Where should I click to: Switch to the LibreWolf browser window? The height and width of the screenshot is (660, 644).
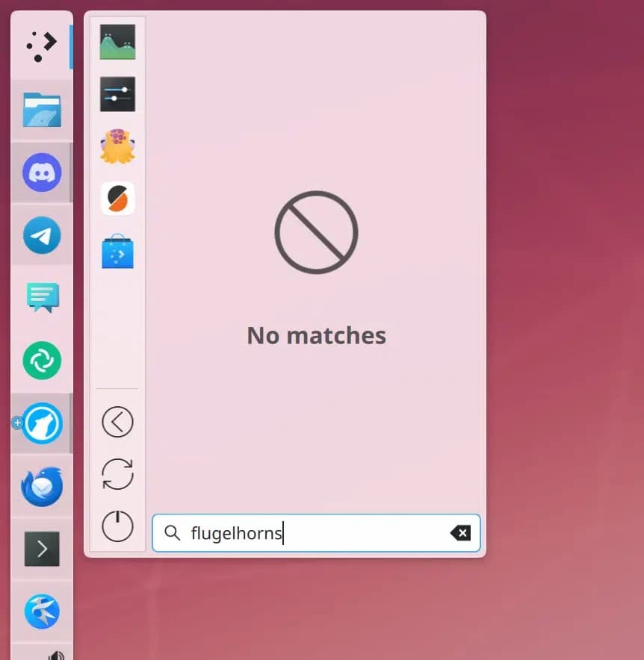point(41,423)
